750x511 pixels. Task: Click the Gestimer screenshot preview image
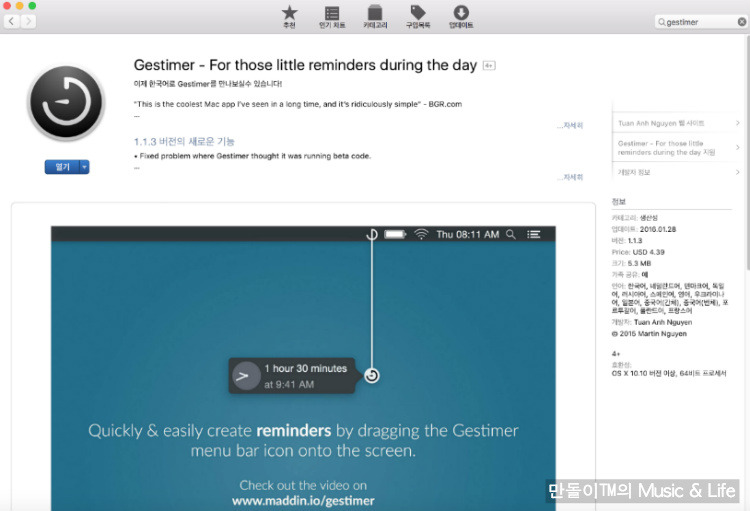pyautogui.click(x=303, y=368)
